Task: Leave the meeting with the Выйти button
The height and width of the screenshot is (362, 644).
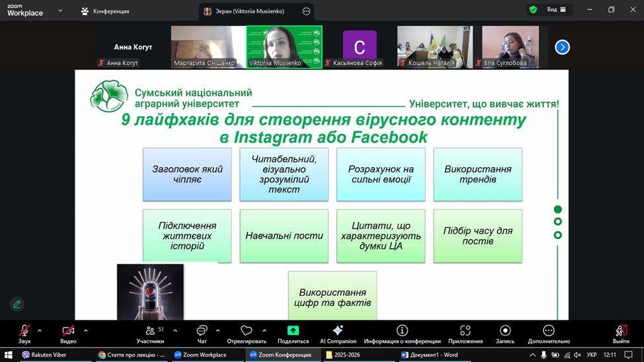Action: 621,331
